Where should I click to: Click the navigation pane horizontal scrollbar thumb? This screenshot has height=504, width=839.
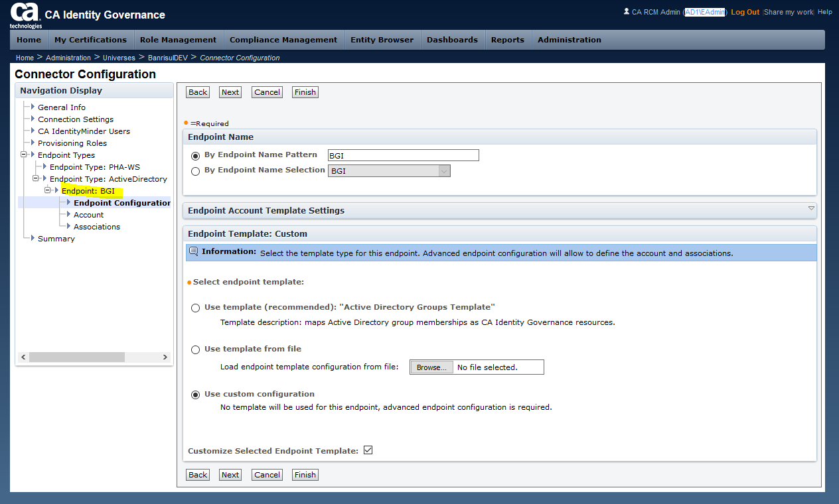(x=77, y=357)
